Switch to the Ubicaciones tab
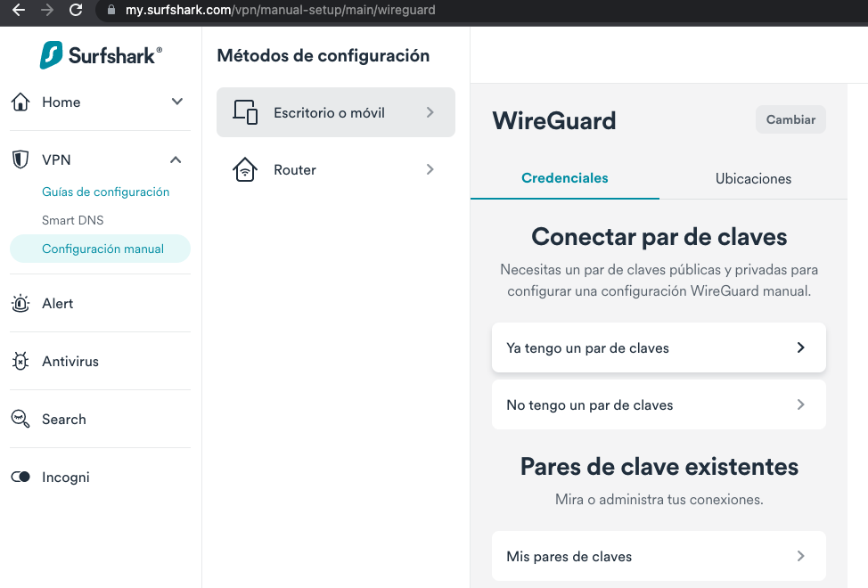The height and width of the screenshot is (588, 868). (x=753, y=179)
